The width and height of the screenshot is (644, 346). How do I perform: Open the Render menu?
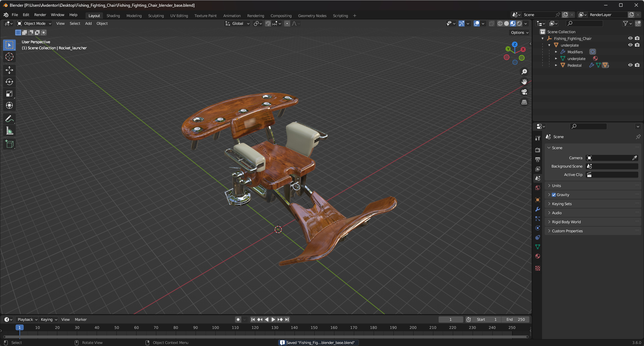pyautogui.click(x=40, y=15)
